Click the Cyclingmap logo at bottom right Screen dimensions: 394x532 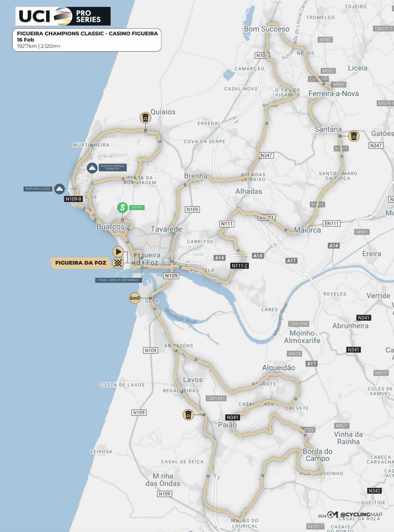pos(355,514)
